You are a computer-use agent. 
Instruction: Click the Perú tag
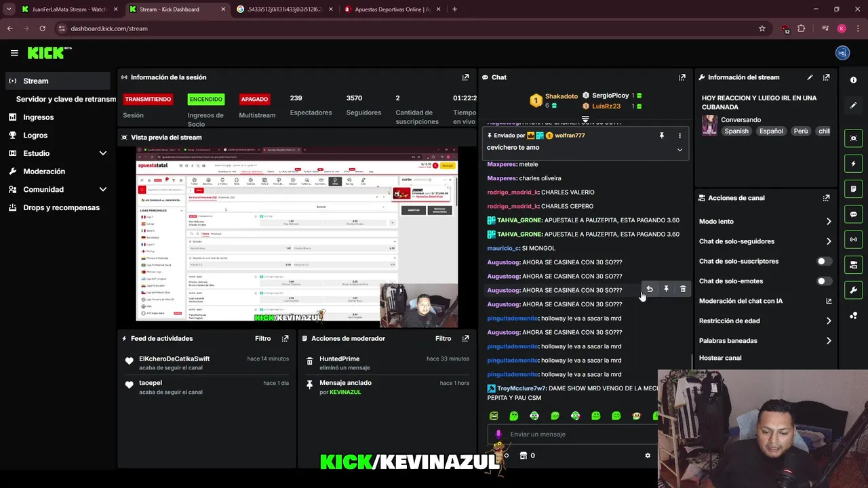(x=801, y=131)
